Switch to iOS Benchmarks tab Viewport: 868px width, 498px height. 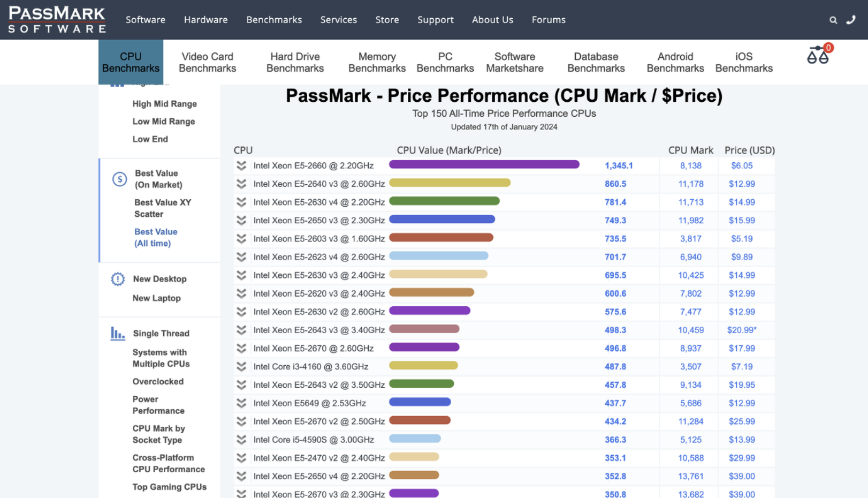tap(744, 62)
